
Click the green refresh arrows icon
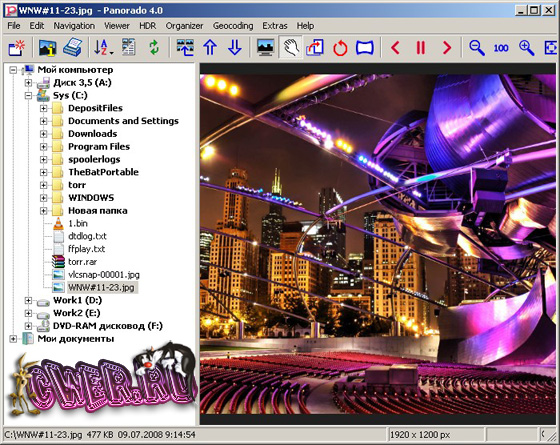(154, 48)
